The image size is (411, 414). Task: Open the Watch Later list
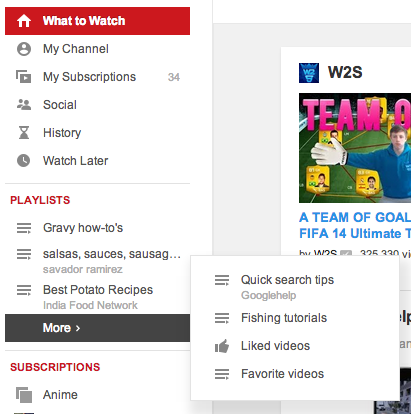76,161
